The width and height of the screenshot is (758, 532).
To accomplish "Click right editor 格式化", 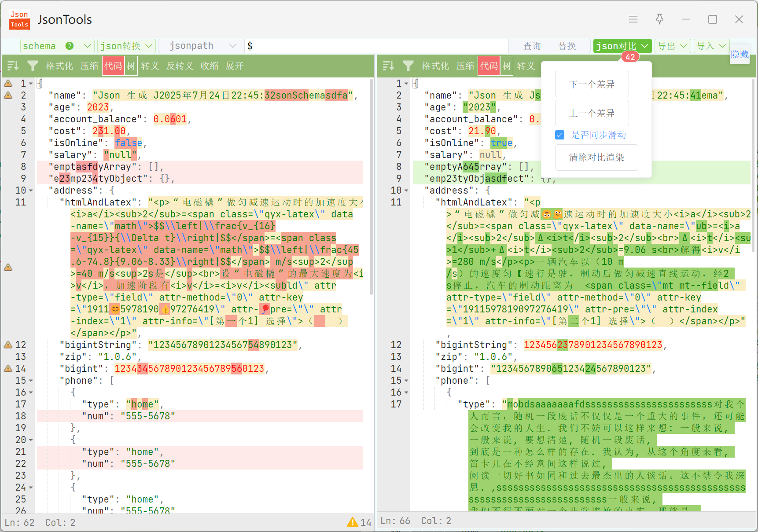I will [x=435, y=66].
